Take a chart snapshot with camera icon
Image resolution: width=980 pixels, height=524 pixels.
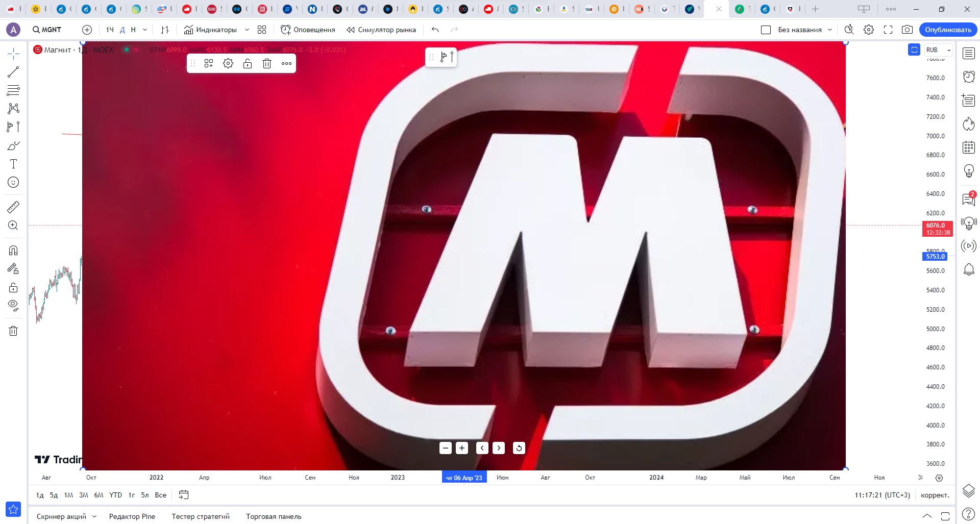(907, 30)
